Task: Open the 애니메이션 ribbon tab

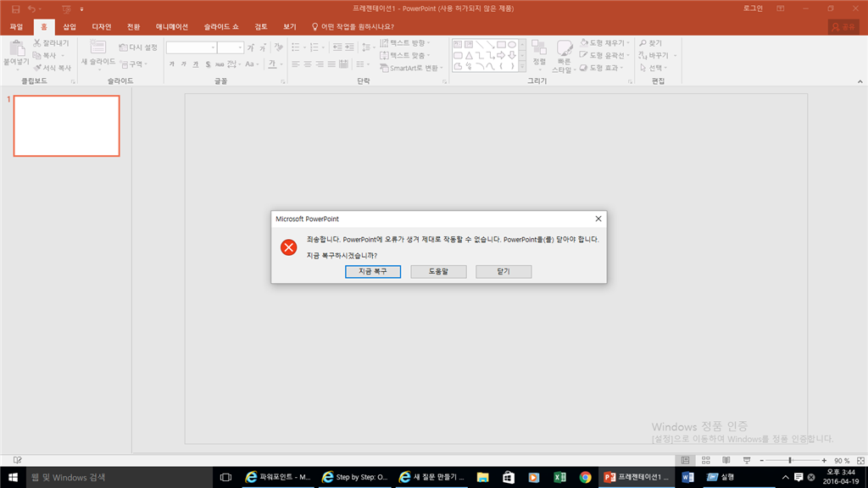Action: pyautogui.click(x=171, y=26)
